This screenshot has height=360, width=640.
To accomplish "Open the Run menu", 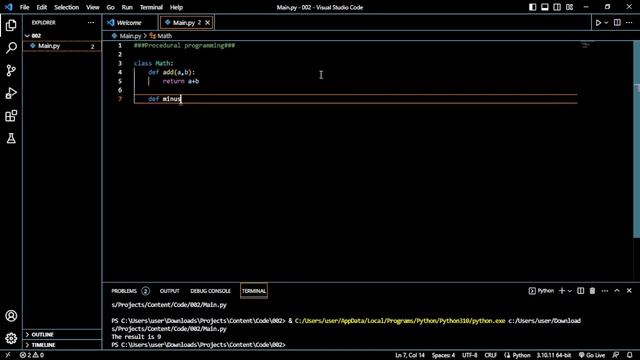I will pyautogui.click(x=127, y=7).
